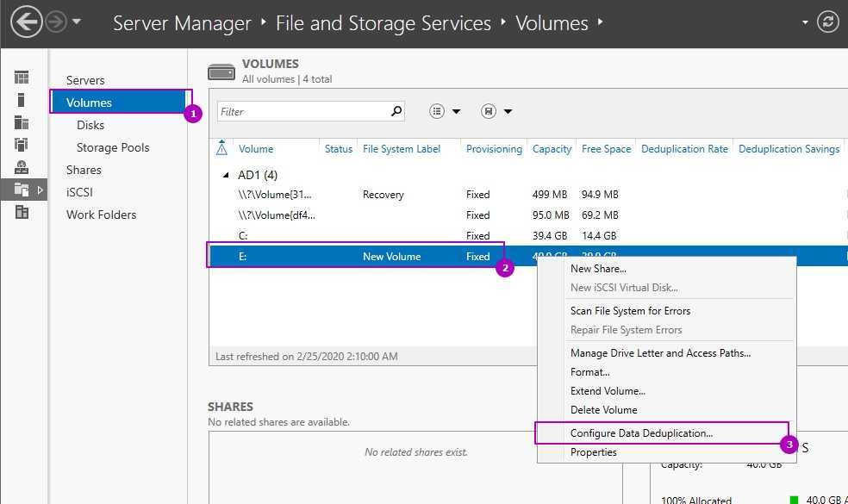848x504 pixels.
Task: Select New Share... in the context menu
Action: point(598,269)
